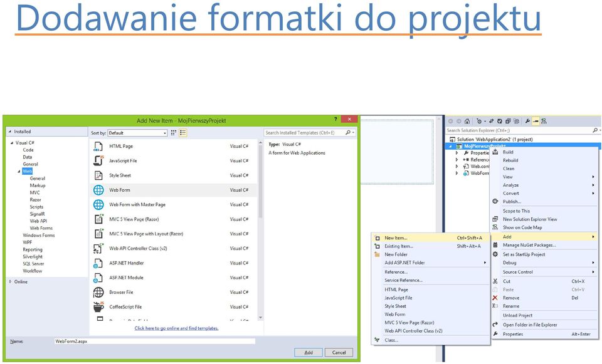Choose New Item... from Add submenu
602x364 pixels.
(430, 238)
